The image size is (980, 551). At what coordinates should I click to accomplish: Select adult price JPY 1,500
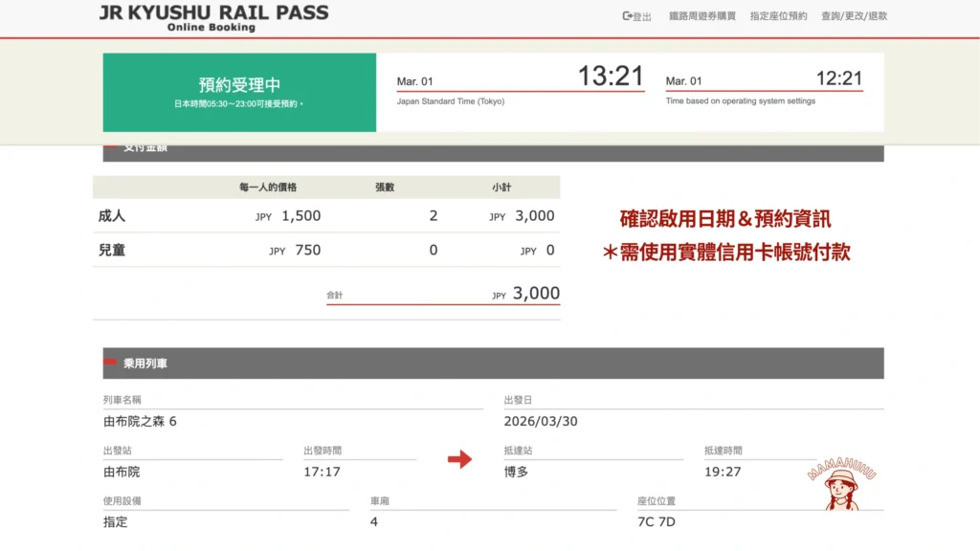[288, 216]
